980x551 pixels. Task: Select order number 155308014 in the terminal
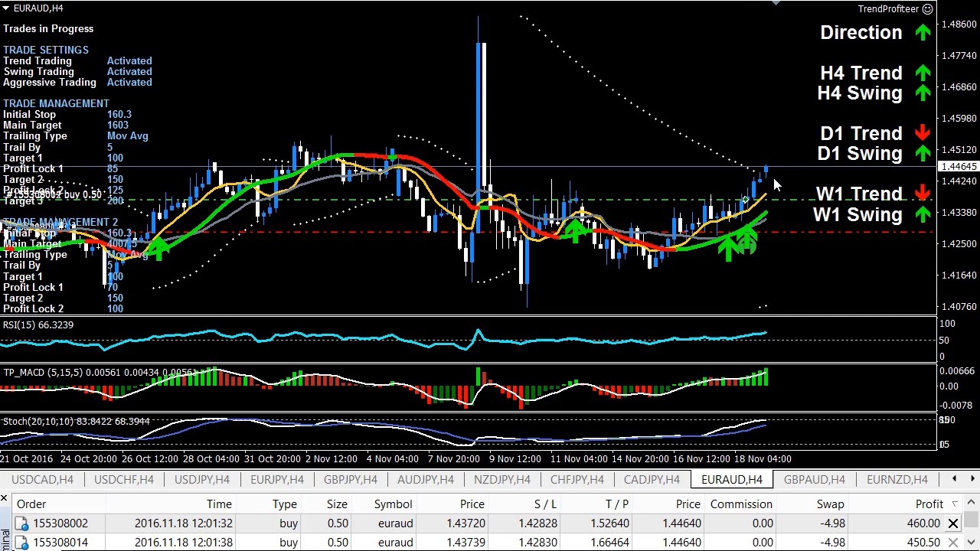[x=60, y=543]
